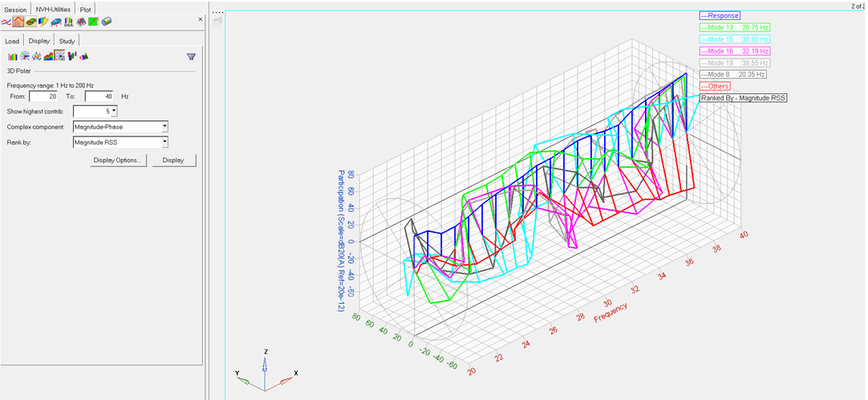Switch display to multi-curve line plot
868x400 pixels.
pyautogui.click(x=36, y=56)
